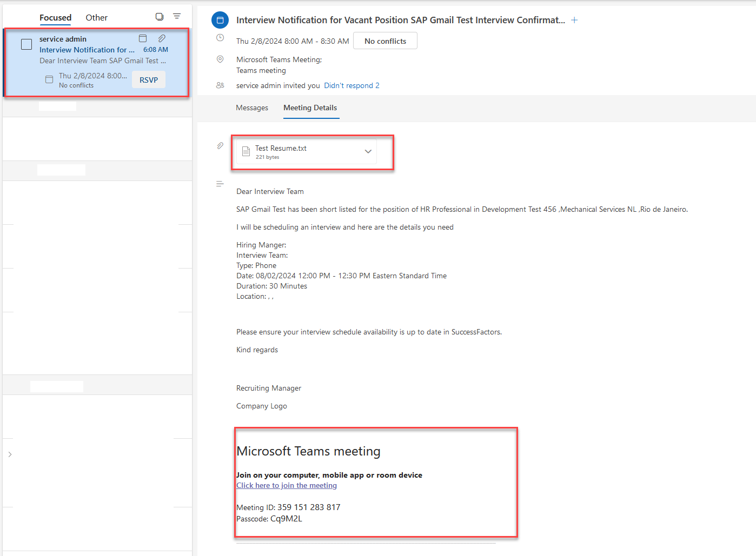This screenshot has width=756, height=556.
Task: Open the Interview Notification subject in message list
Action: coord(87,50)
